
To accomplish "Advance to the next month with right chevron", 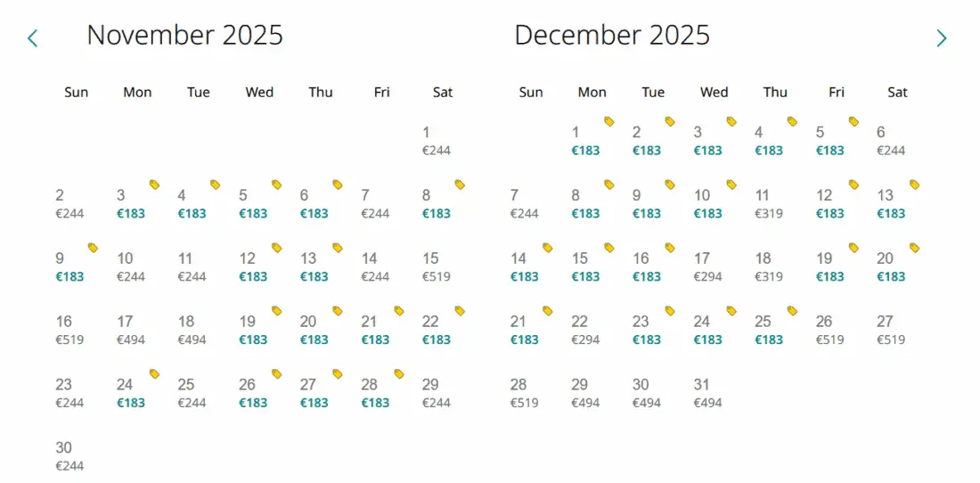I will click(x=942, y=38).
